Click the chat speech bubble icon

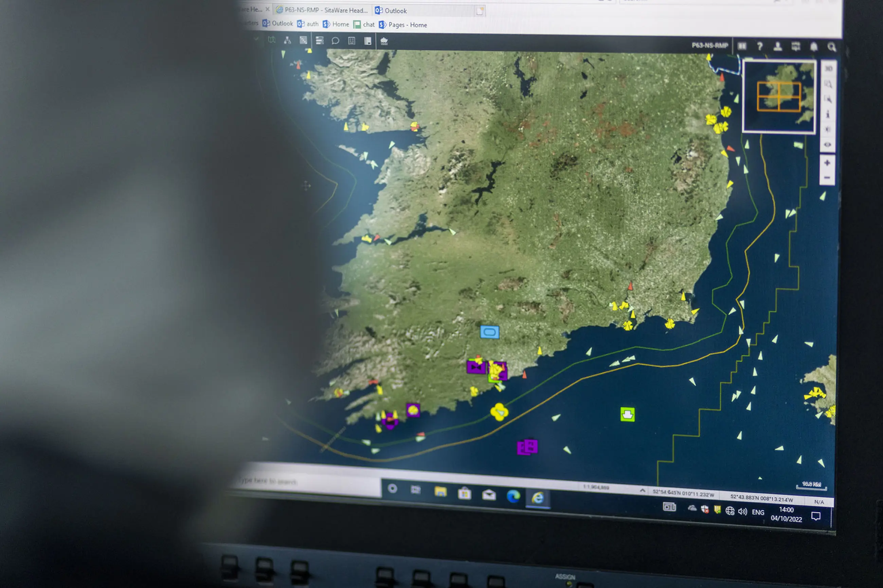[335, 41]
